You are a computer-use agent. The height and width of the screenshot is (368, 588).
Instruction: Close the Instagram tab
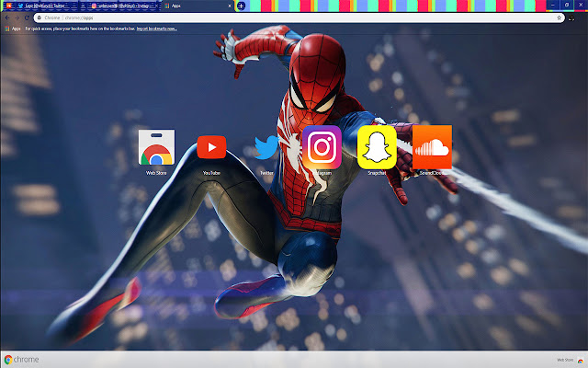(158, 6)
